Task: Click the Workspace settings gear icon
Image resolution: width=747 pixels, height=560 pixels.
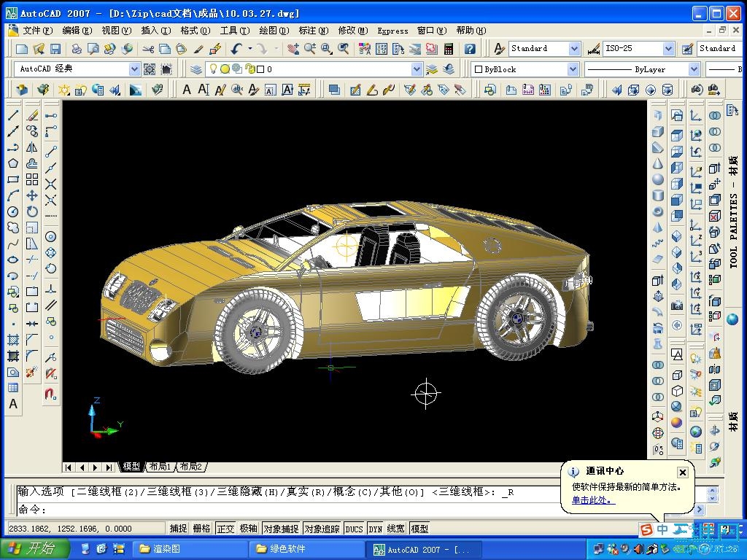Action: [x=150, y=69]
